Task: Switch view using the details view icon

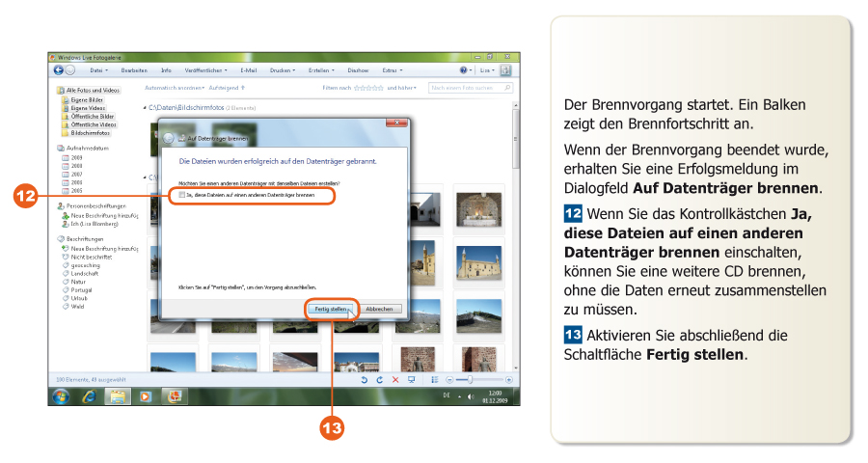Action: tap(435, 381)
